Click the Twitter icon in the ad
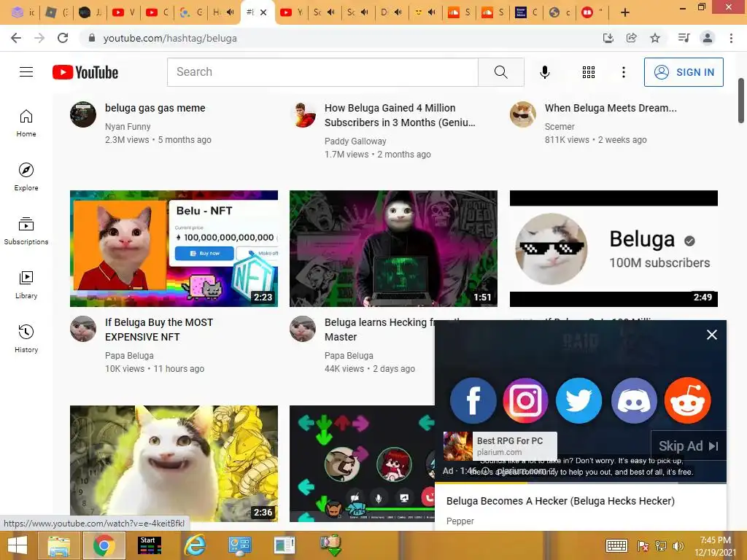 point(578,400)
